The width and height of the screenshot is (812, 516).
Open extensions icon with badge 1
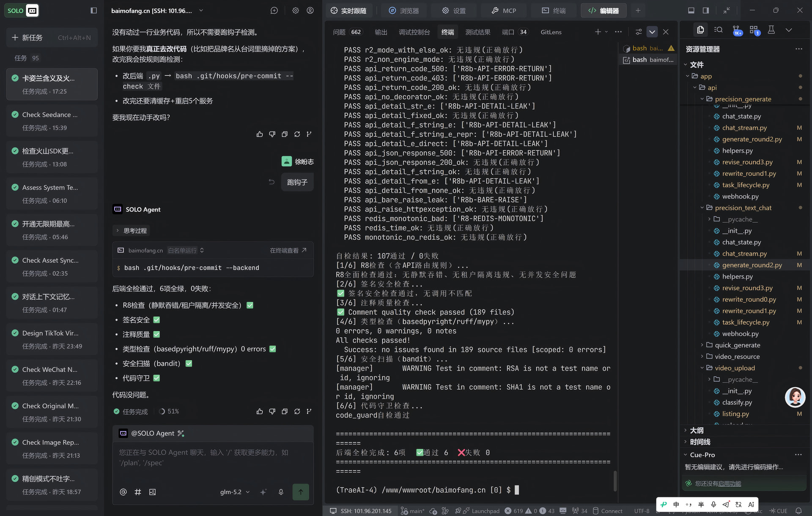[x=754, y=30]
